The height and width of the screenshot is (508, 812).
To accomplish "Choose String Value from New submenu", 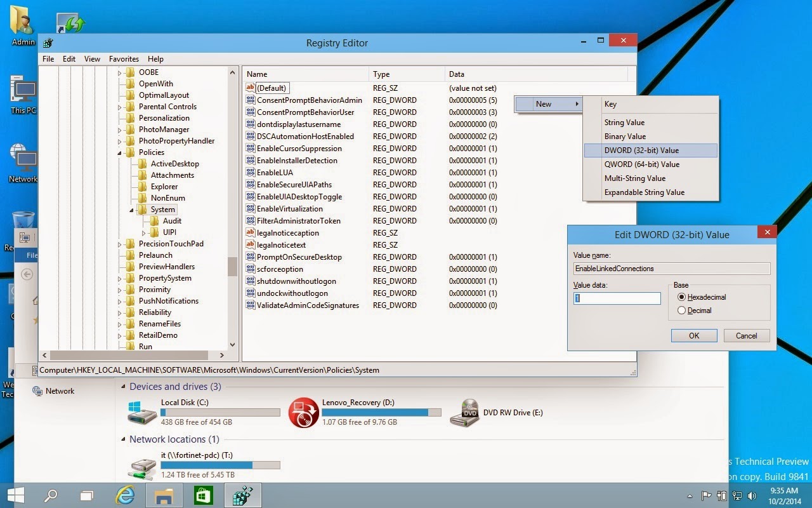I will click(x=651, y=123).
